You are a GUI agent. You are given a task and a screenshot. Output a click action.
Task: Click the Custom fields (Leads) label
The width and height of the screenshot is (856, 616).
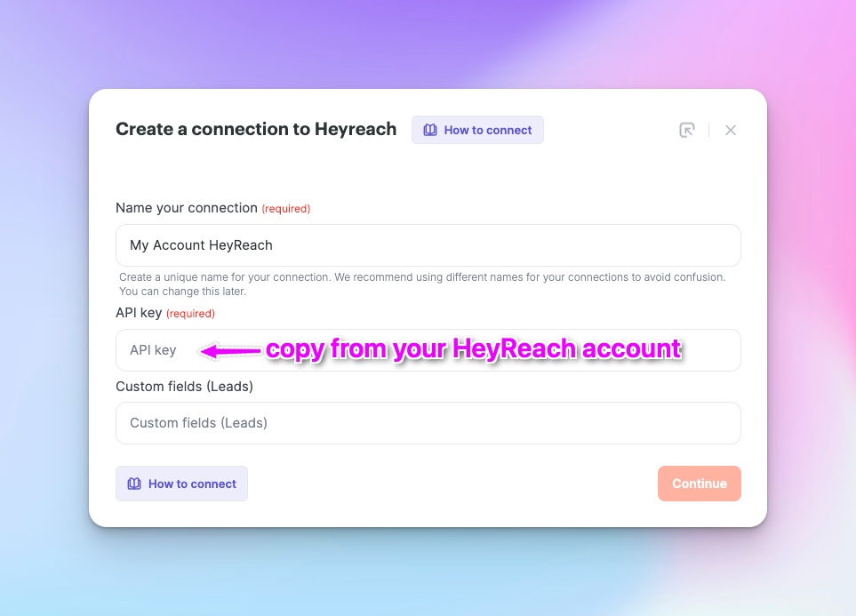point(185,386)
